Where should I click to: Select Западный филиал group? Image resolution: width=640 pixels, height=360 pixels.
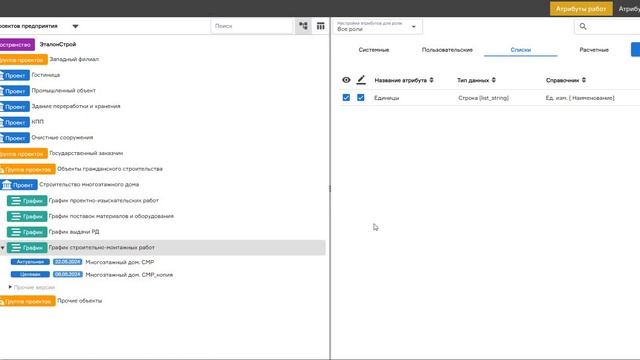pyautogui.click(x=74, y=60)
